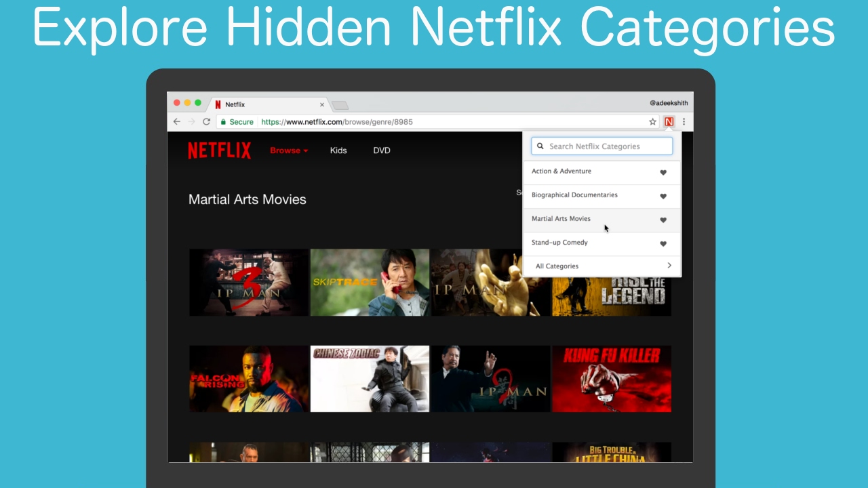Select Stand-up Comedy category entry
The height and width of the screenshot is (488, 868).
[x=559, y=243]
